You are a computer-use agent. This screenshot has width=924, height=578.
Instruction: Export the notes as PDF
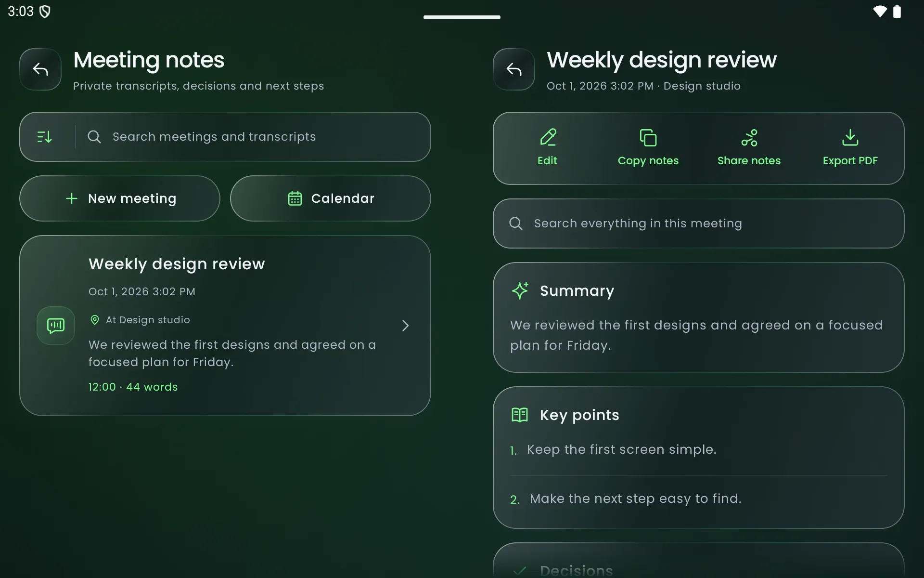click(850, 148)
